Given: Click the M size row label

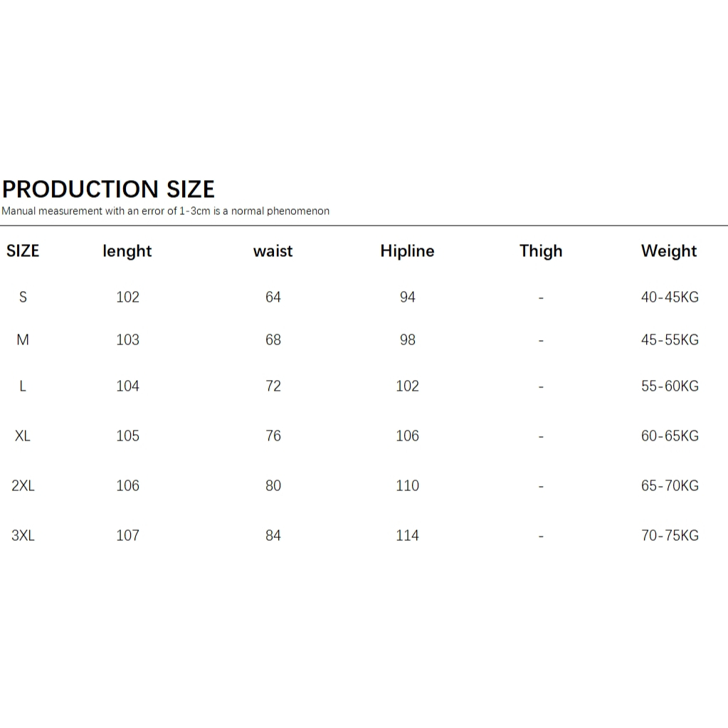Looking at the screenshot, I should [23, 340].
